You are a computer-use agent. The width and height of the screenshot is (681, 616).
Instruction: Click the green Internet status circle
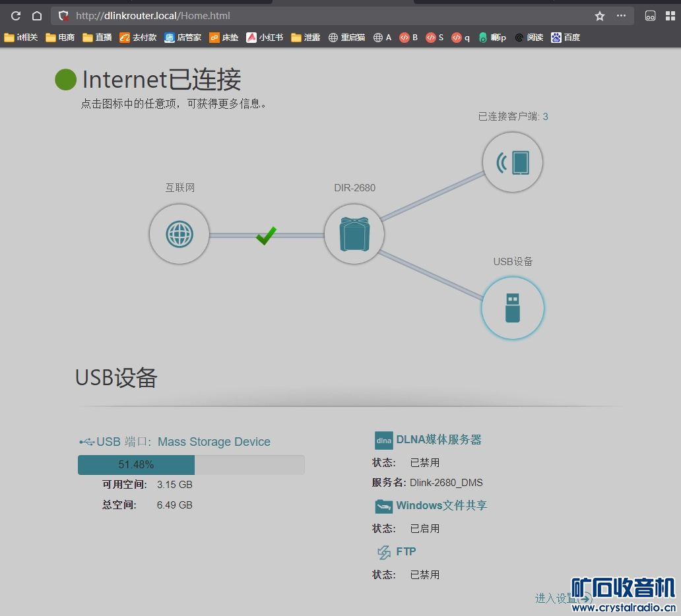[65, 79]
